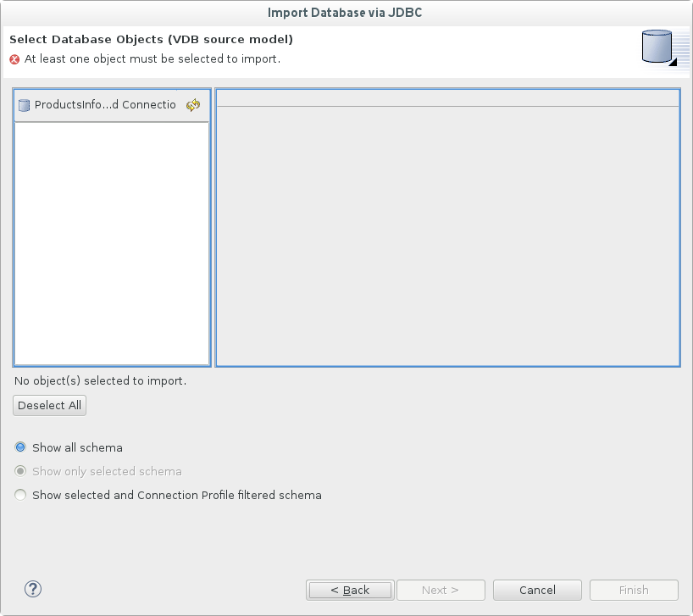Viewport: 693px width, 616px height.
Task: Open help via the question mark icon
Action: [33, 589]
